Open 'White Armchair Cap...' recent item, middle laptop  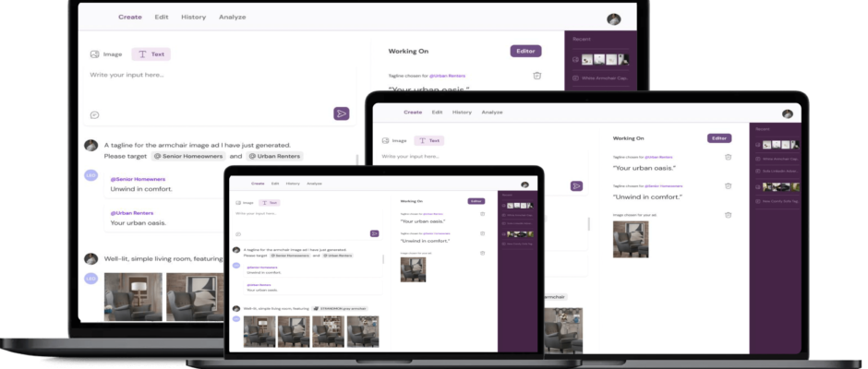pos(778,159)
